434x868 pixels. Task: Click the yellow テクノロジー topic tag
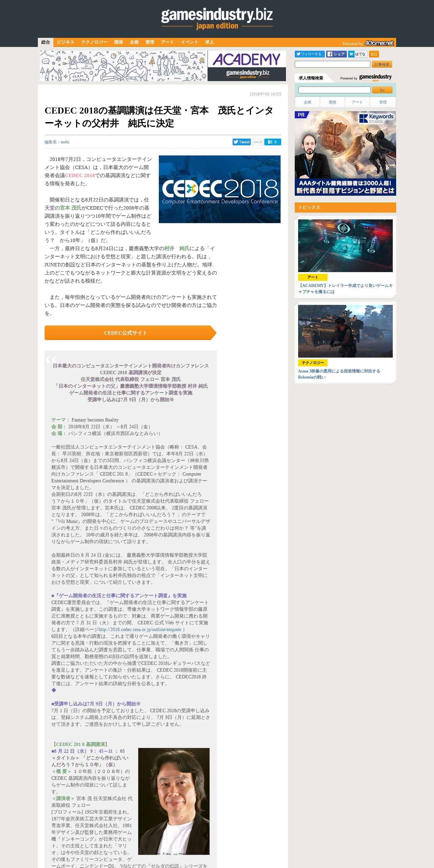313,363
